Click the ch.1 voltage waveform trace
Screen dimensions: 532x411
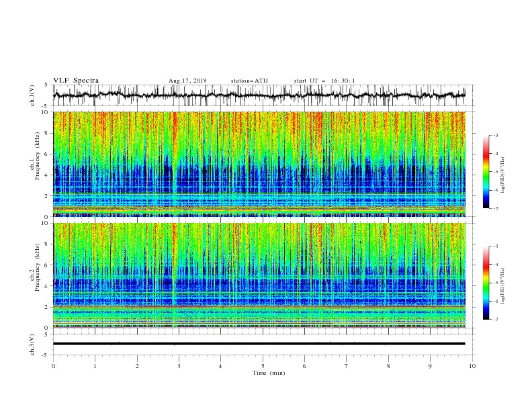(x=259, y=95)
